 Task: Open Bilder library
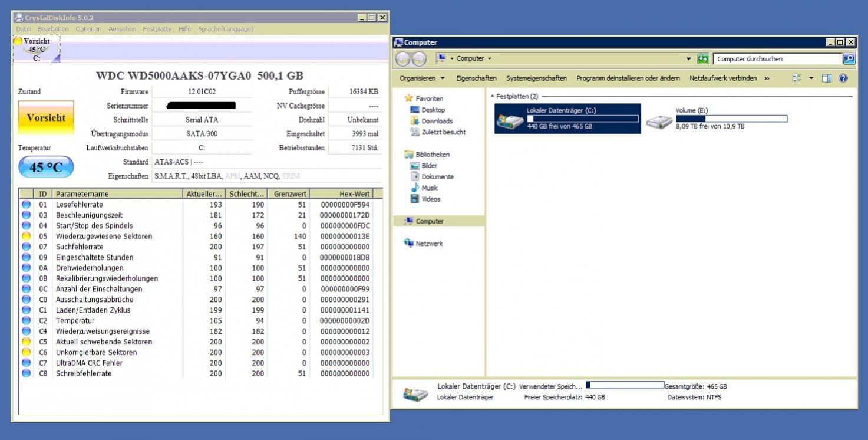[x=430, y=166]
